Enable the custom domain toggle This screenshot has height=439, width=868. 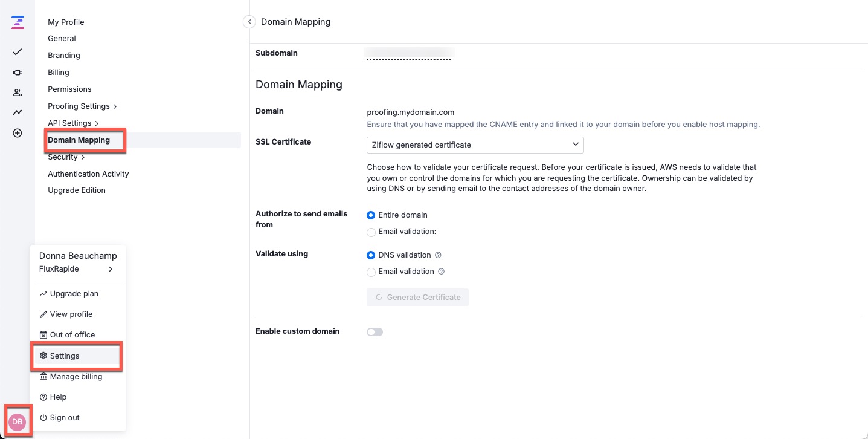[375, 331]
